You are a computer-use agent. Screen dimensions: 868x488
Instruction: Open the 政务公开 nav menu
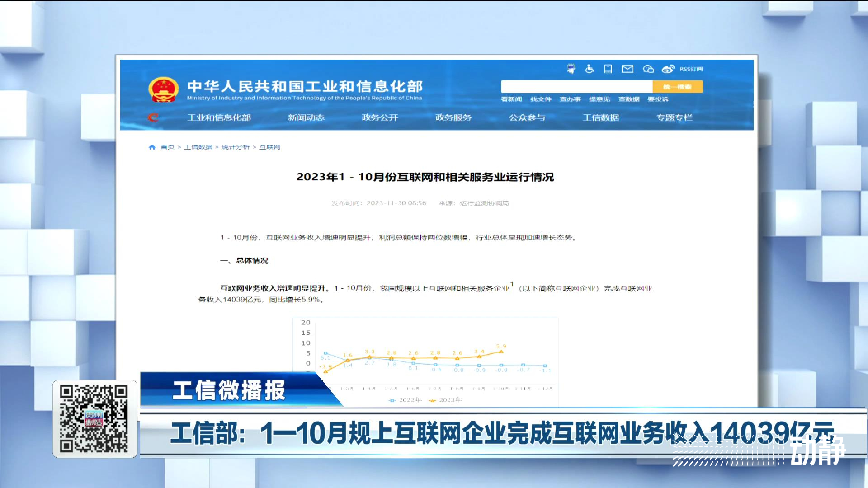pyautogui.click(x=380, y=117)
